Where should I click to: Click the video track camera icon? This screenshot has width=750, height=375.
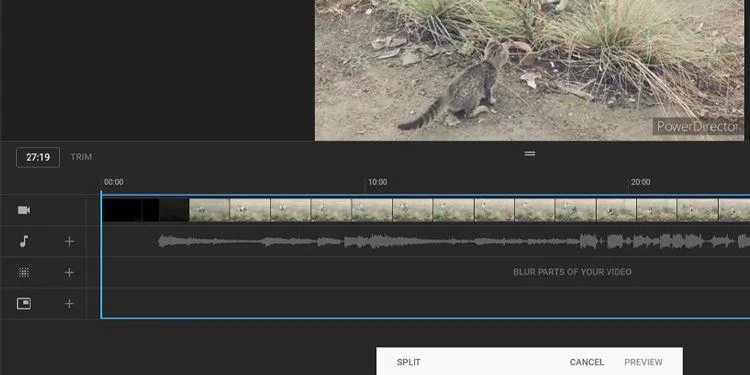pyautogui.click(x=24, y=210)
